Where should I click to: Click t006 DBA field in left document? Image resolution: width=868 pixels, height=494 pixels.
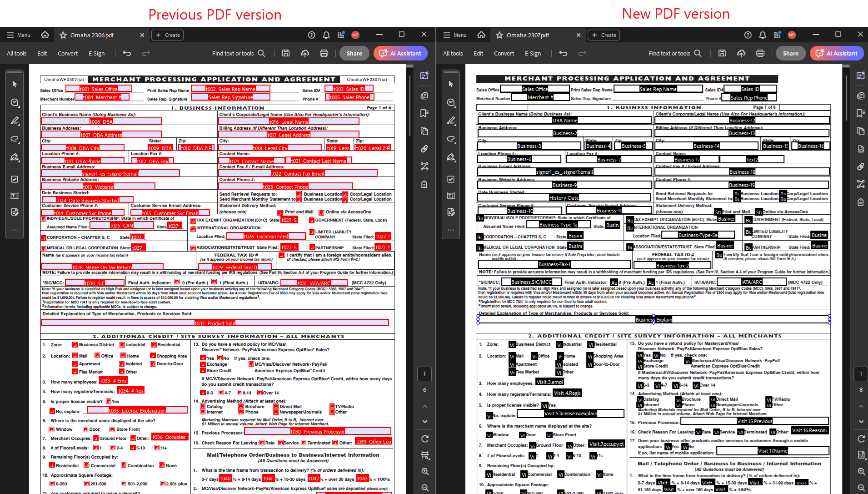101,121
